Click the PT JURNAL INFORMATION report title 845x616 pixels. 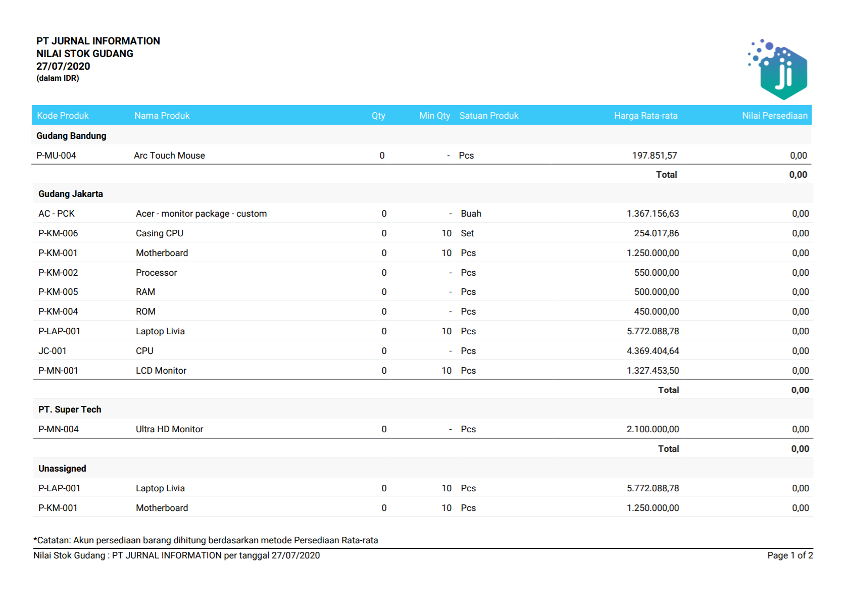(x=98, y=41)
